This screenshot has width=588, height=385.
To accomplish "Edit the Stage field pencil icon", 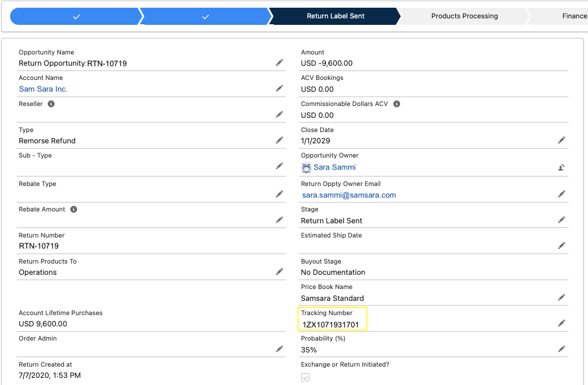I will (561, 220).
